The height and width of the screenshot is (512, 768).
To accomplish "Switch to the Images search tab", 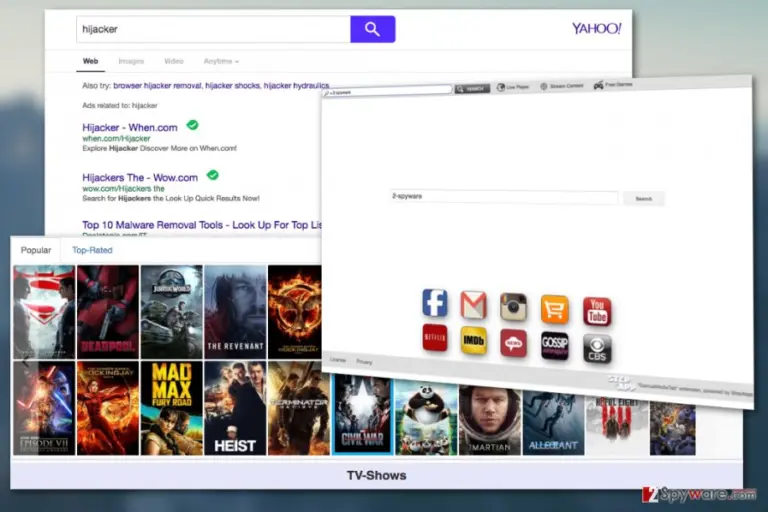I will tap(131, 61).
